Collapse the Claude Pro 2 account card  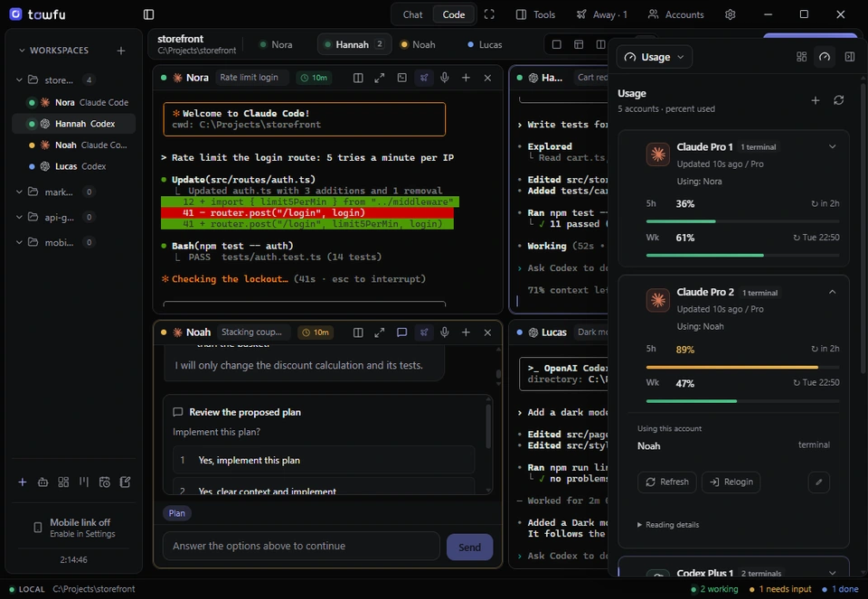[832, 292]
